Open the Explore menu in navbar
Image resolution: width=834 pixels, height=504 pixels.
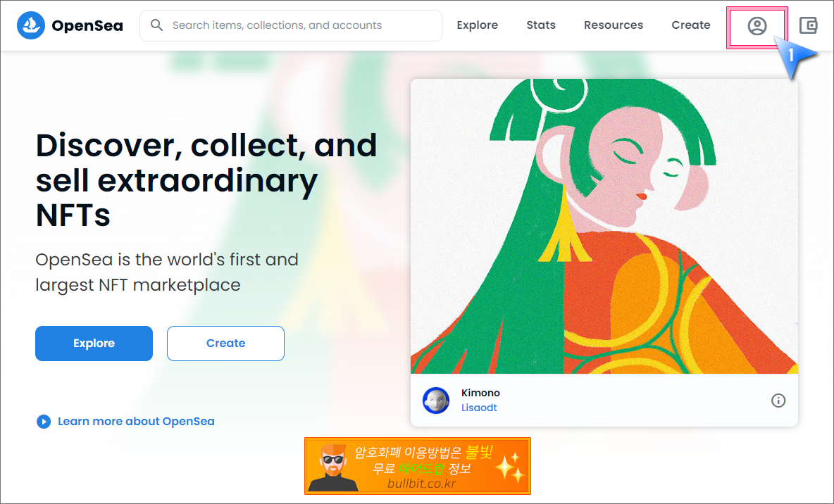click(477, 25)
